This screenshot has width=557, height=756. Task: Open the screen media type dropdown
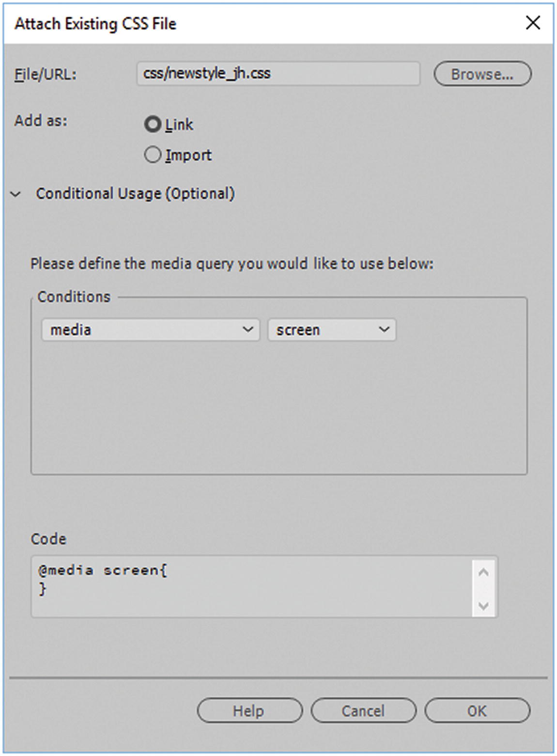click(332, 330)
